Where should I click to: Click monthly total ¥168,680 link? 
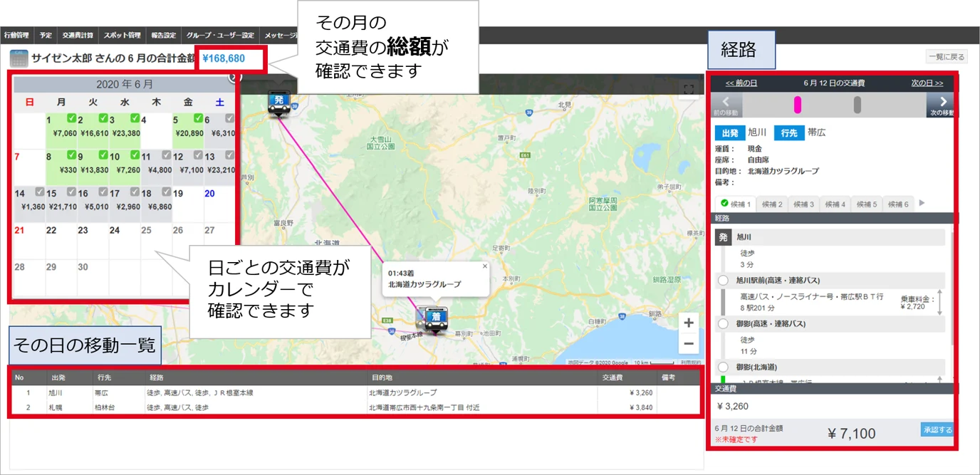pyautogui.click(x=224, y=58)
